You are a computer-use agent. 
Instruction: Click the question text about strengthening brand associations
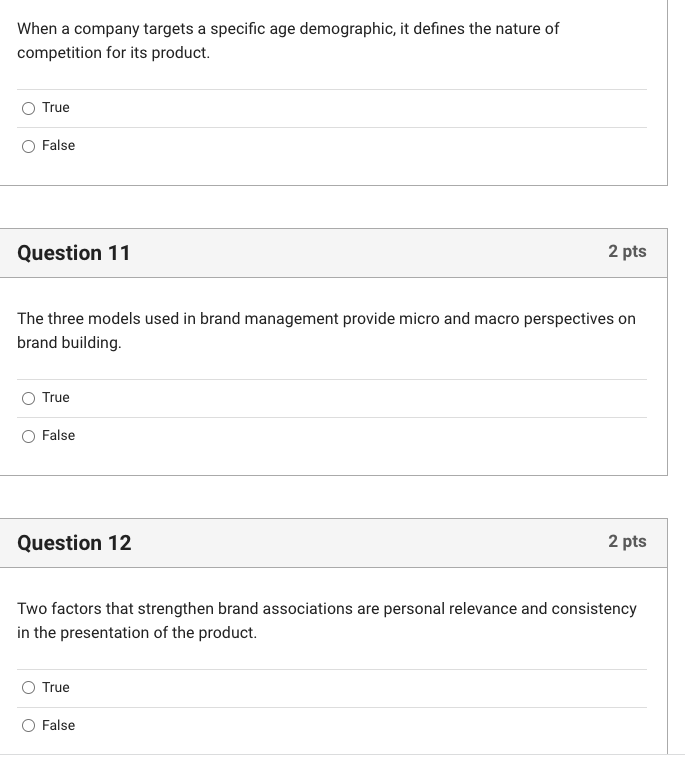point(326,609)
